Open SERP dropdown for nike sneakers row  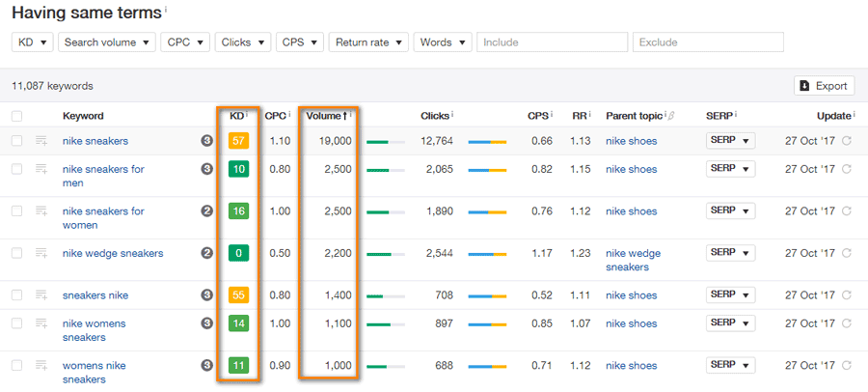pos(731,141)
